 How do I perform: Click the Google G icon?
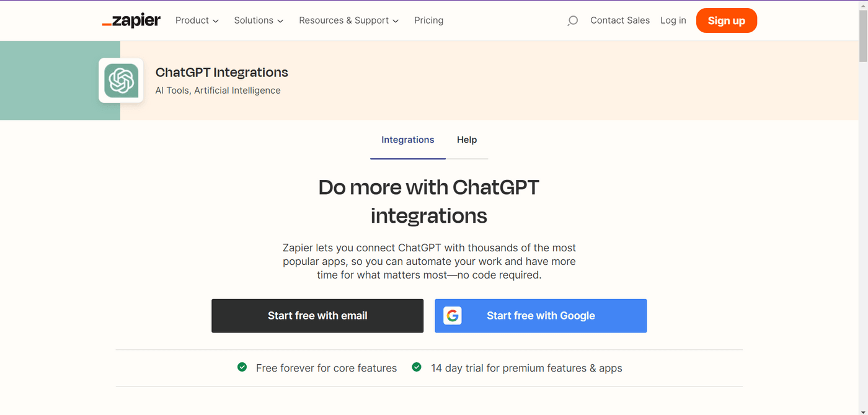coord(453,316)
